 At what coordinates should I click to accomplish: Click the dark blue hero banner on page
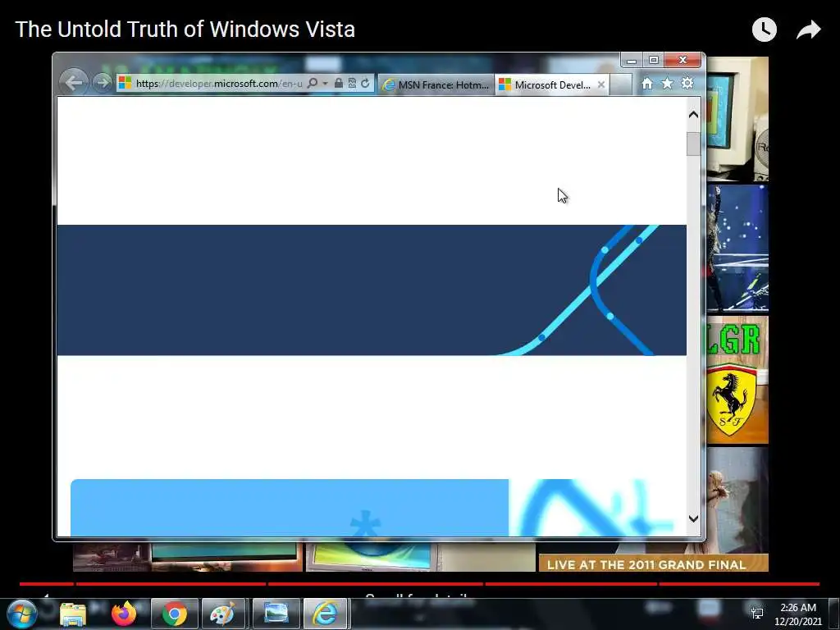pyautogui.click(x=372, y=290)
